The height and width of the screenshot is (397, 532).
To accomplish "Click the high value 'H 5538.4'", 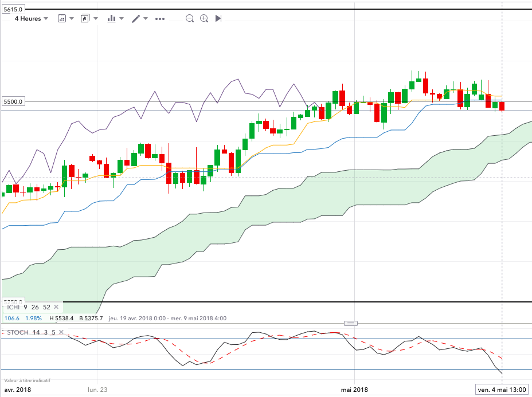I will (x=61, y=318).
